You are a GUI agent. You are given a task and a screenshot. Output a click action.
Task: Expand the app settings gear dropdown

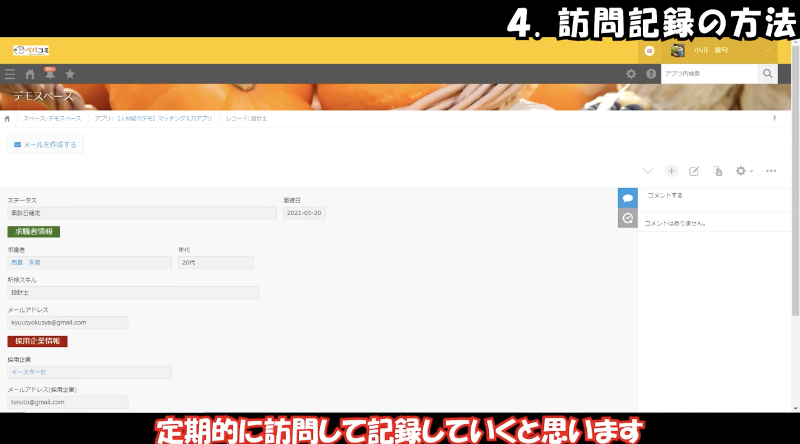[x=743, y=171]
